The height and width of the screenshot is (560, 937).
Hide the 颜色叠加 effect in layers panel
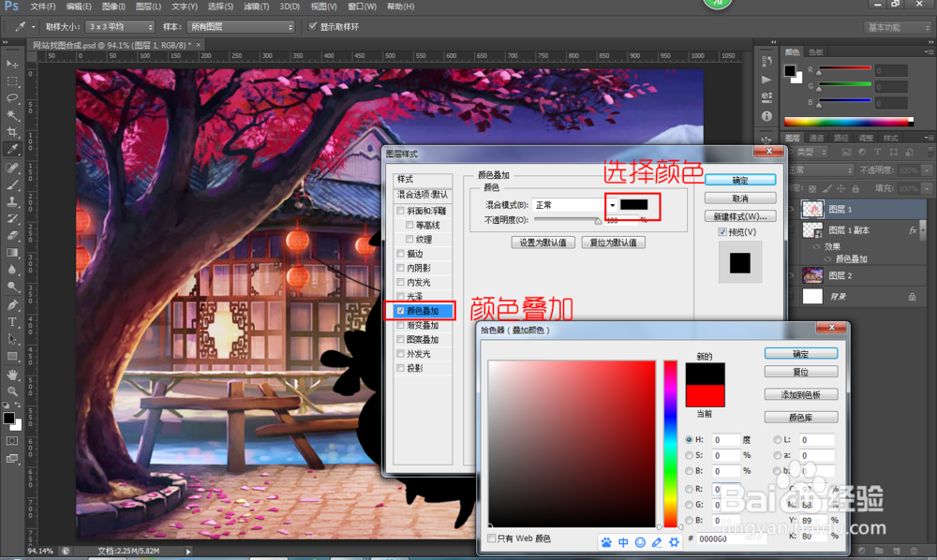[x=827, y=259]
